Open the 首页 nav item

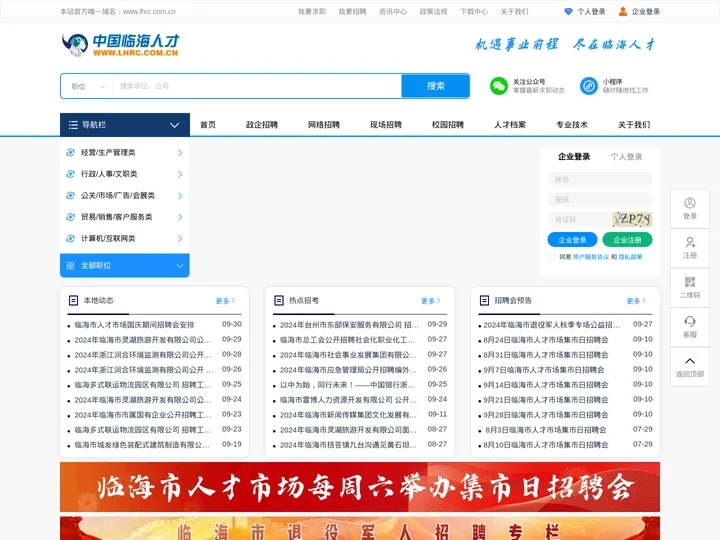208,124
